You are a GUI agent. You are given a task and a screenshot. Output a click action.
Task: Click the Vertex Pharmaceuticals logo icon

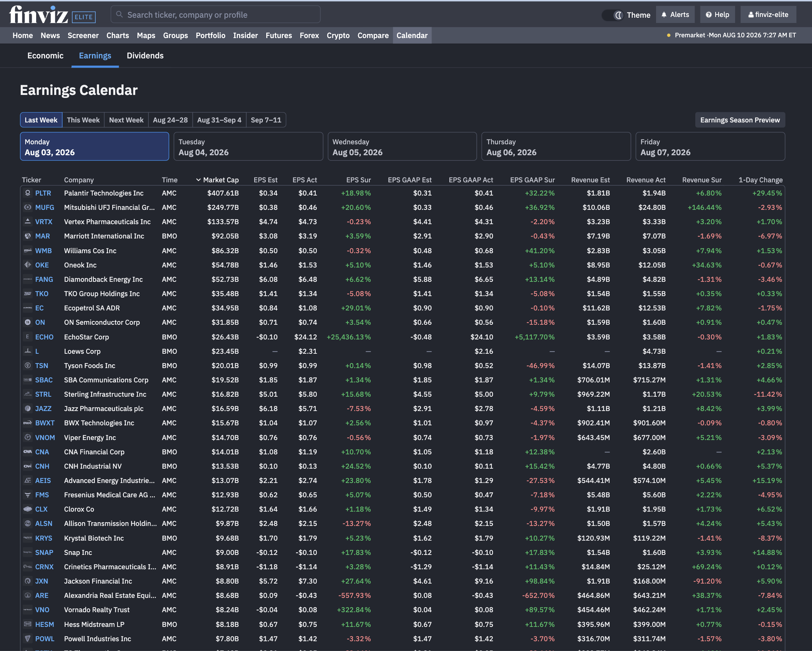point(27,222)
